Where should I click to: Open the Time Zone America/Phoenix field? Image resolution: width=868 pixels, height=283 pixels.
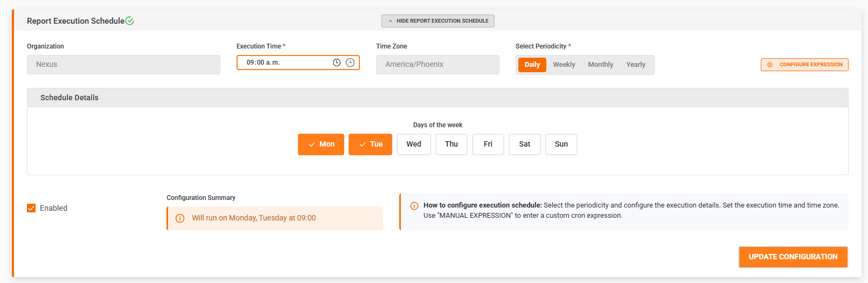[x=437, y=65]
